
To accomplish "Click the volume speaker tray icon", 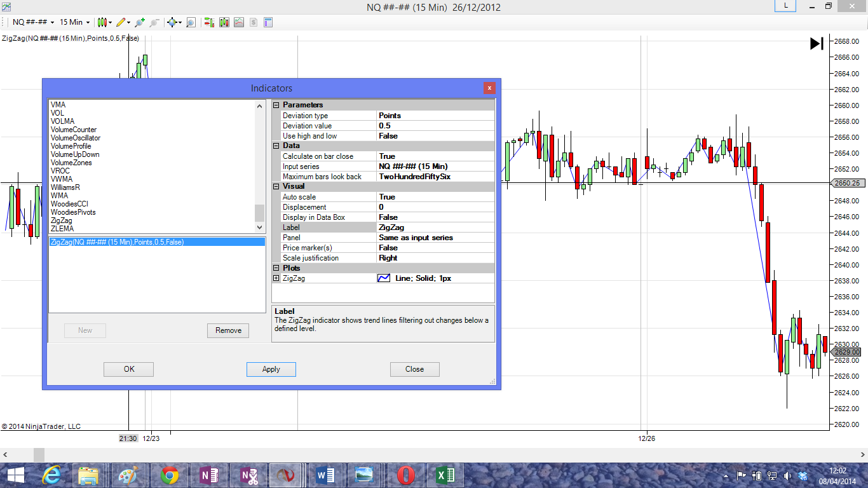I will pyautogui.click(x=788, y=475).
